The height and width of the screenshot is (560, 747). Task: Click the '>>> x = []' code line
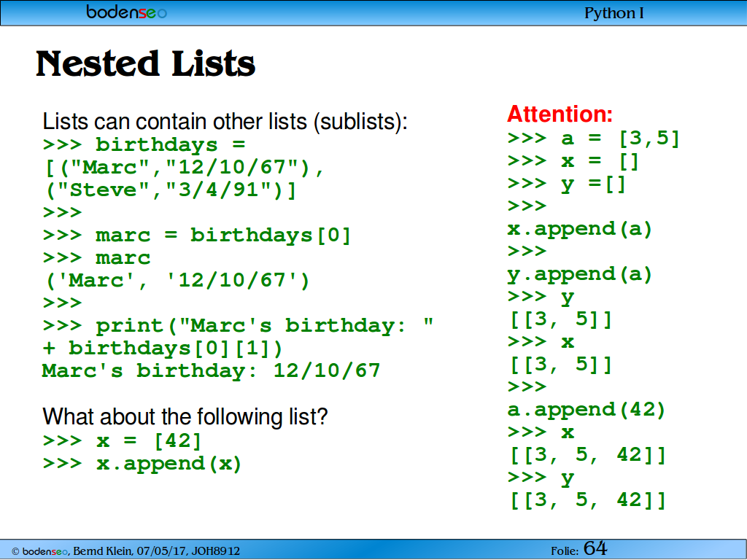573,161
